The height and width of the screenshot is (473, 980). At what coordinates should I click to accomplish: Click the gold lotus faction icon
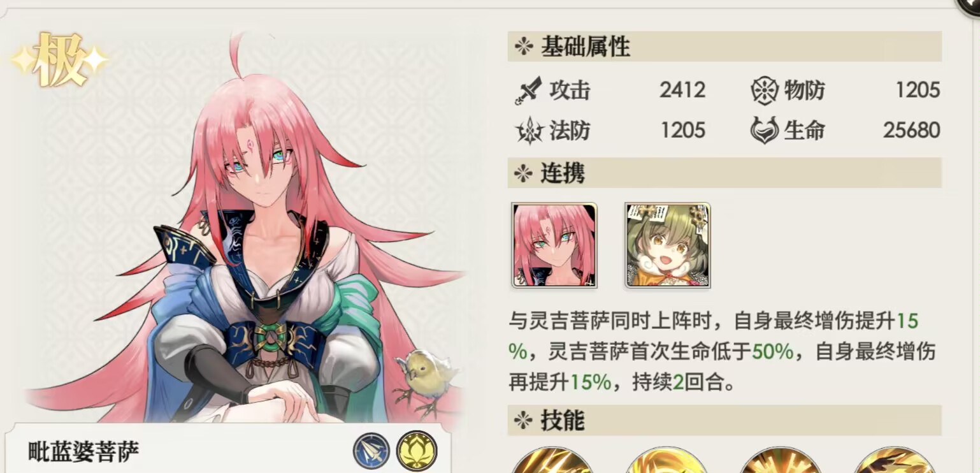[x=417, y=451]
